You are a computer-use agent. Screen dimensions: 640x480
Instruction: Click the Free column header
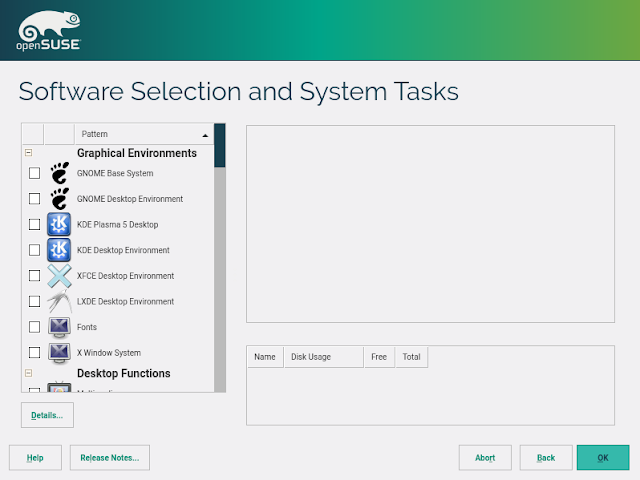click(x=380, y=357)
